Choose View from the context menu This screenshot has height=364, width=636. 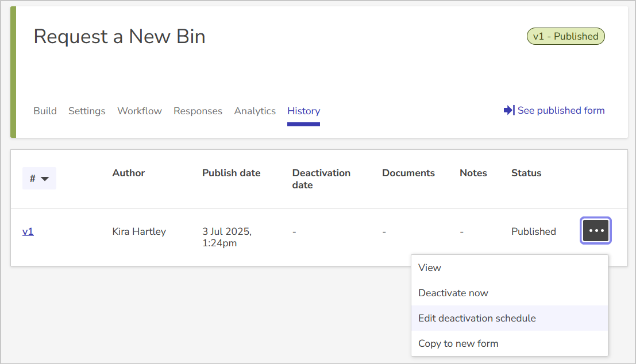(510, 268)
